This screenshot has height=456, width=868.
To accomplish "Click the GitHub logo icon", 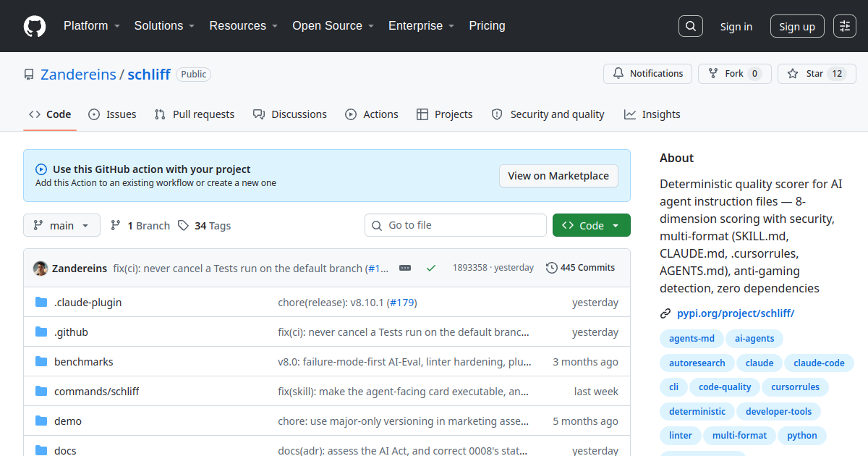I will (35, 26).
